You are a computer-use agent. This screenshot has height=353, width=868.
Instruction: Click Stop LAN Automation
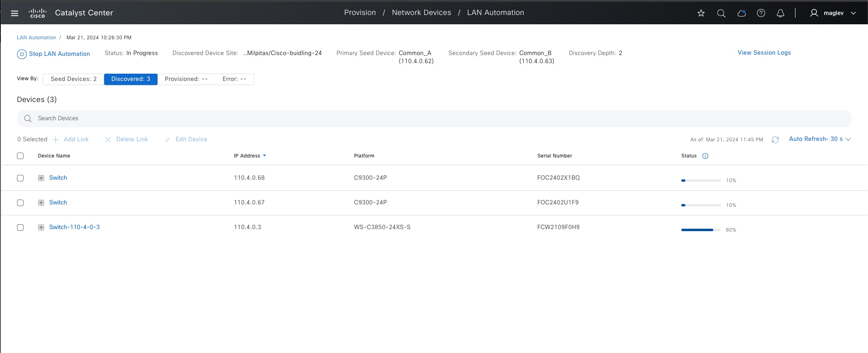point(53,54)
